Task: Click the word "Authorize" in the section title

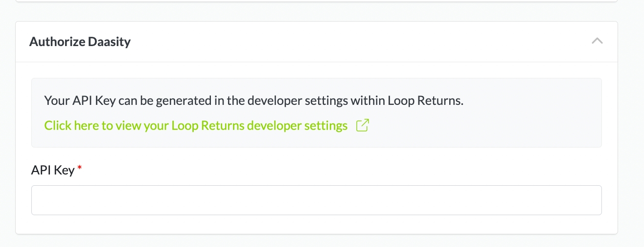Action: (x=57, y=42)
